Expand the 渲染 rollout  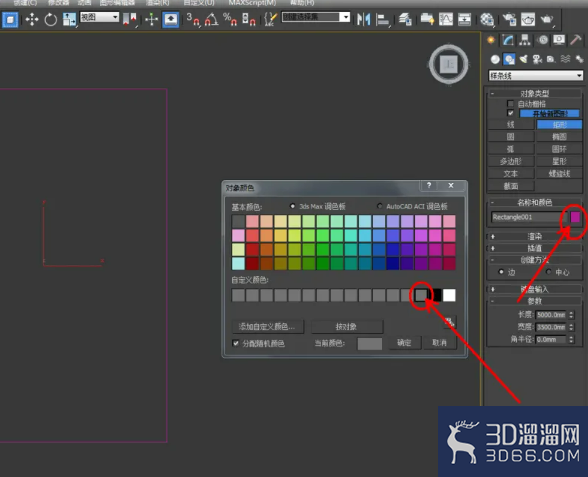pos(534,236)
